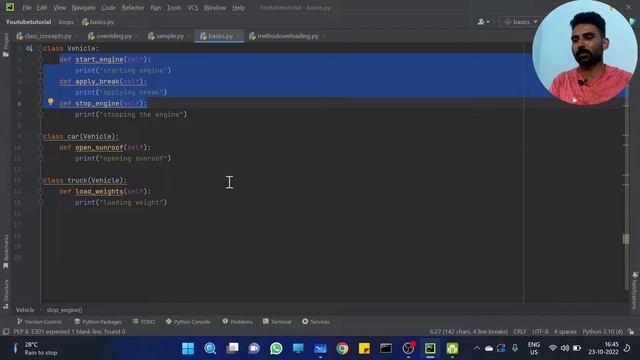Open the Help menu

[x=238, y=8]
